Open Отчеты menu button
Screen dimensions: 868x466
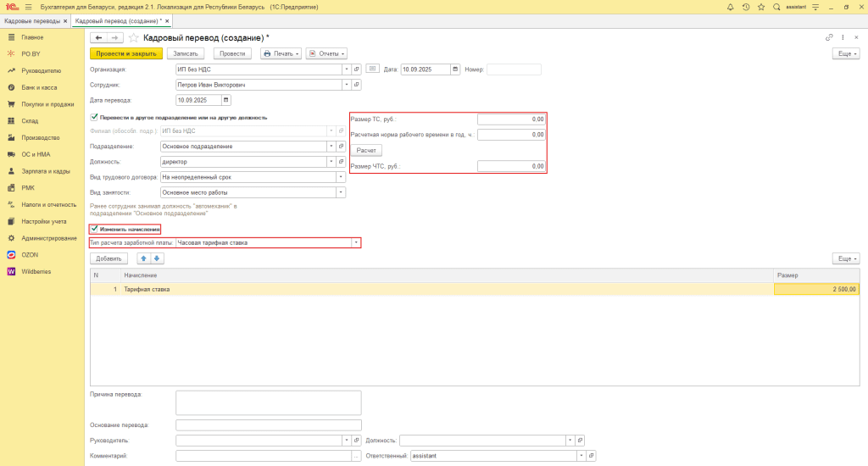(x=326, y=53)
